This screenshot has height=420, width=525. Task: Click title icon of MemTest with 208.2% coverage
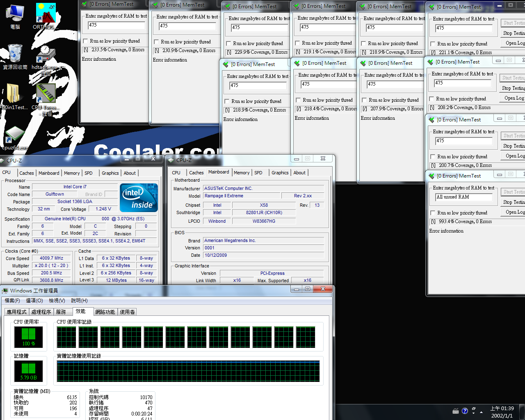pos(430,62)
